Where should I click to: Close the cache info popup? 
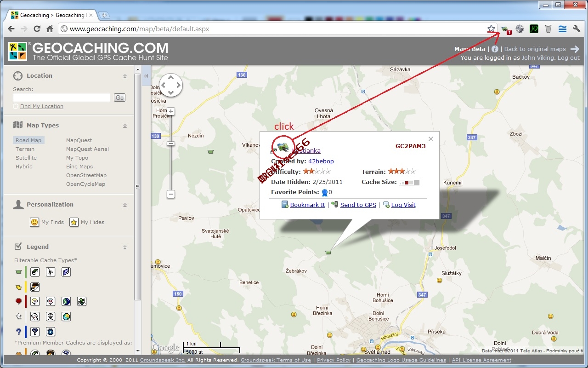click(x=431, y=139)
